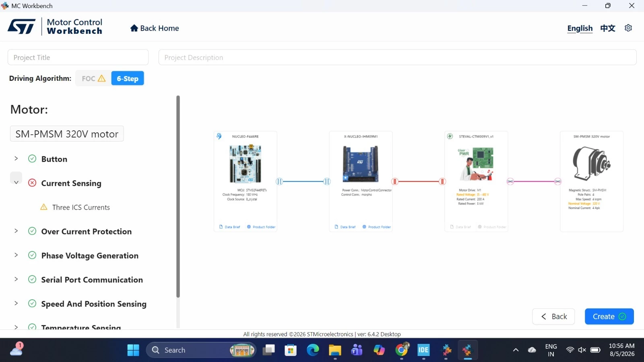Screen dimensions: 644x362
Task: Expand the Over Current Protection section
Action: click(x=16, y=231)
